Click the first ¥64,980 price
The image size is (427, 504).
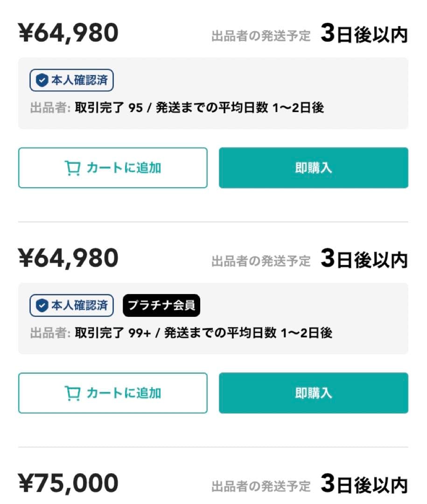pos(68,34)
